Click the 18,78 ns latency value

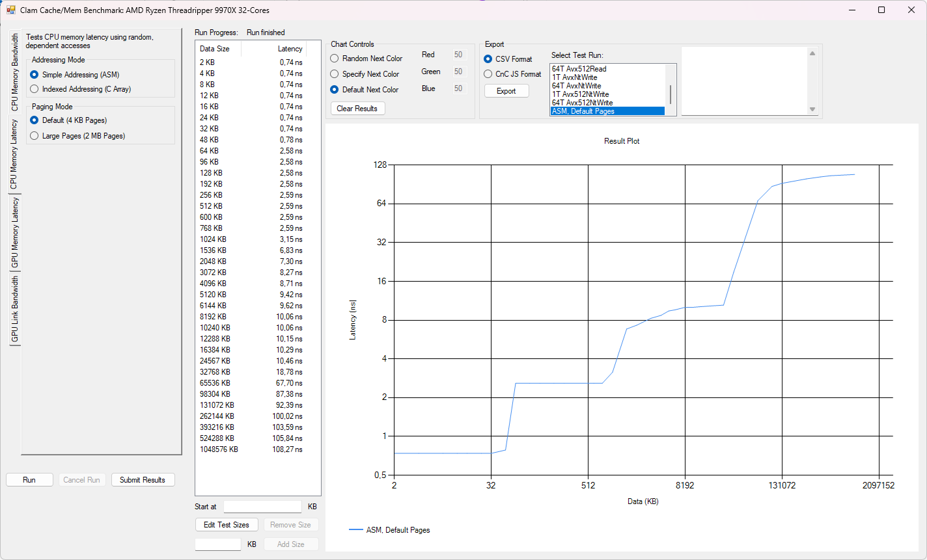pos(290,372)
